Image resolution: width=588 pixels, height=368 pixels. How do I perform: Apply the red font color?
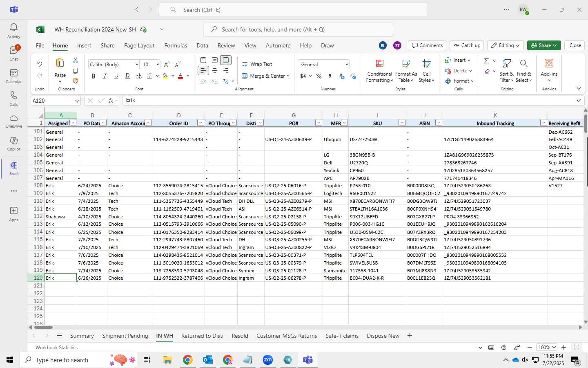click(180, 76)
